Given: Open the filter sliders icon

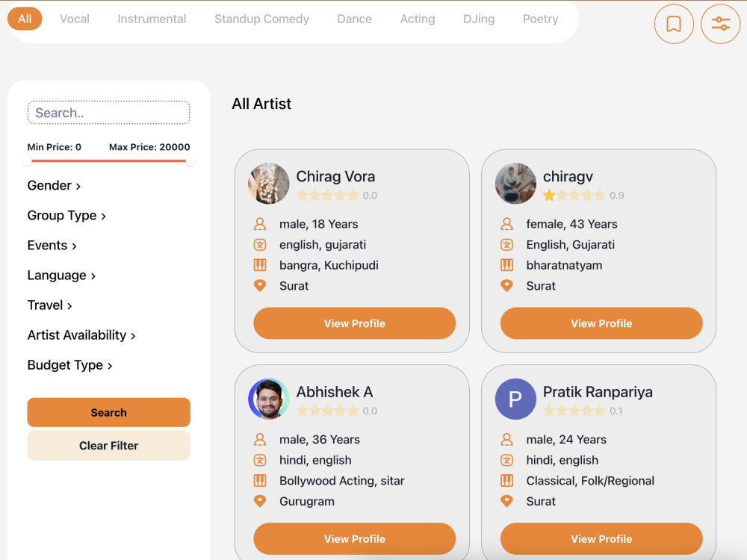Looking at the screenshot, I should tap(720, 24).
